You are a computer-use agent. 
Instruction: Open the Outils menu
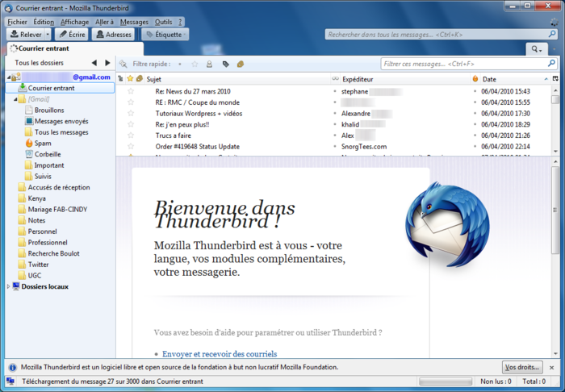point(163,22)
